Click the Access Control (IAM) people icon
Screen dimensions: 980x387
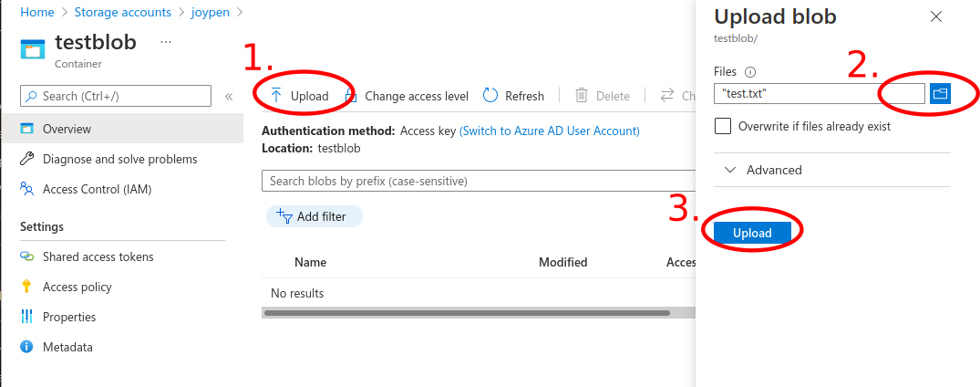tap(26, 189)
